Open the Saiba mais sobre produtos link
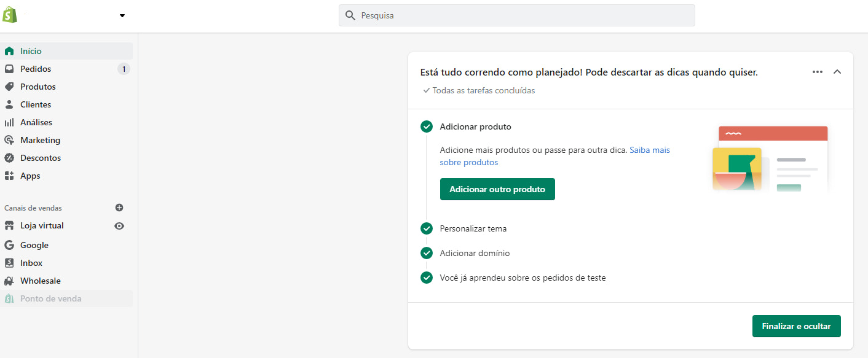 pos(649,149)
